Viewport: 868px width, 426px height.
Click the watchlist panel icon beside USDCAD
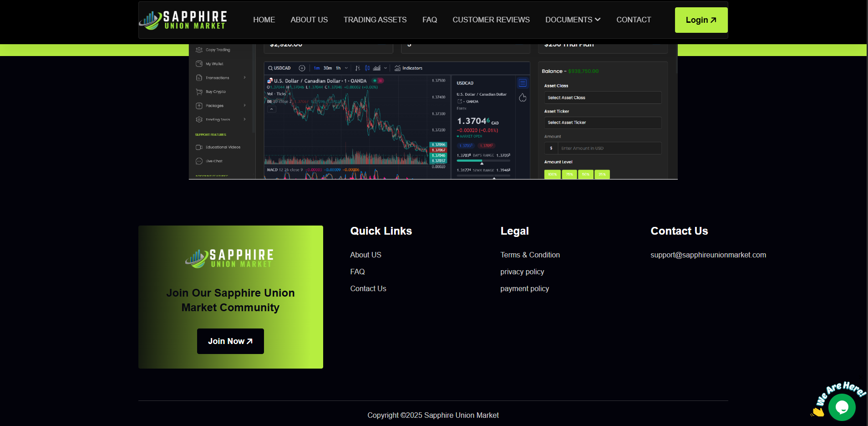(523, 83)
